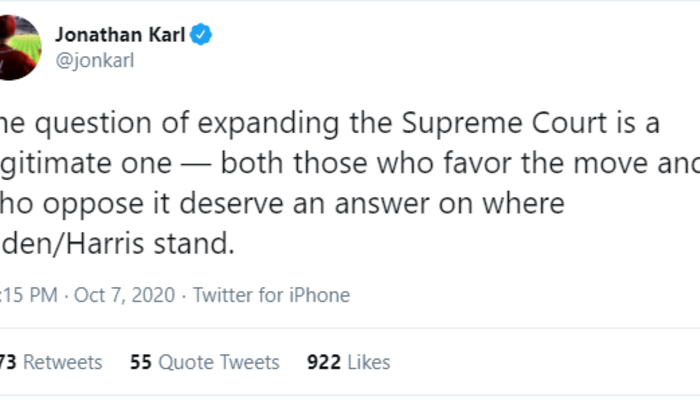This screenshot has height=400, width=700.
Task: Click the word "Retweets" label
Action: pyautogui.click(x=63, y=362)
